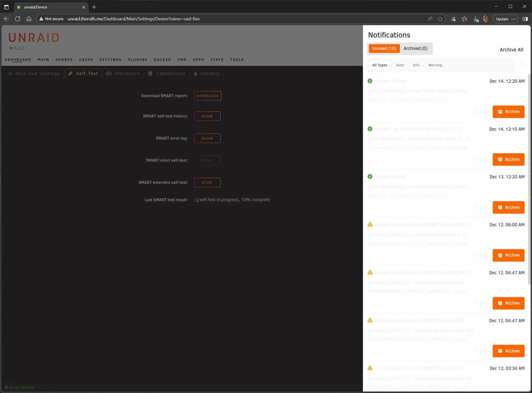Filter notifications by Alert
This screenshot has width=532, height=393.
400,65
